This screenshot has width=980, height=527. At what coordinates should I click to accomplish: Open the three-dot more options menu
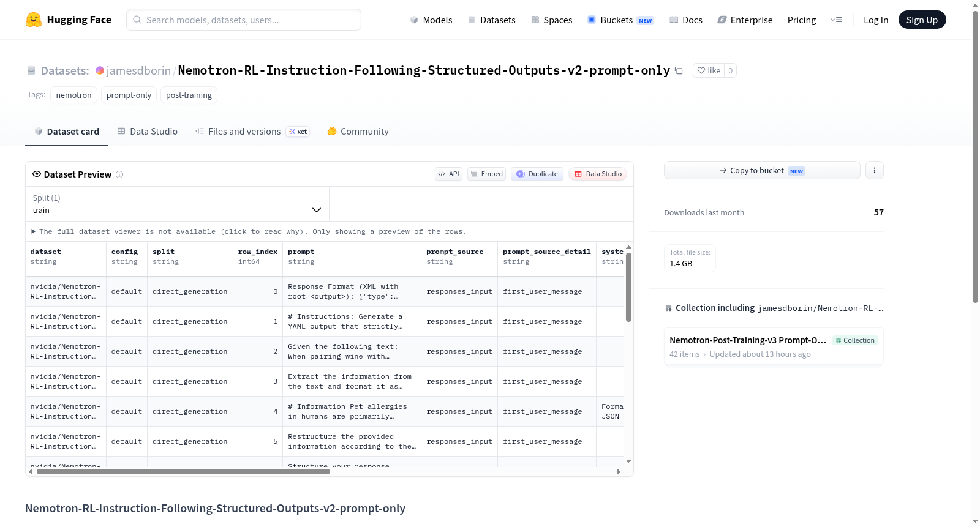875,170
